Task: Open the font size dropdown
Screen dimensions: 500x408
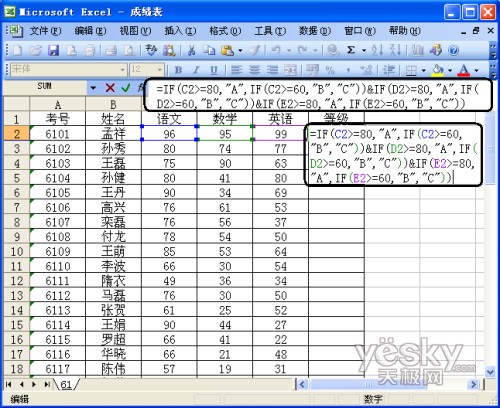Action: tap(160, 70)
